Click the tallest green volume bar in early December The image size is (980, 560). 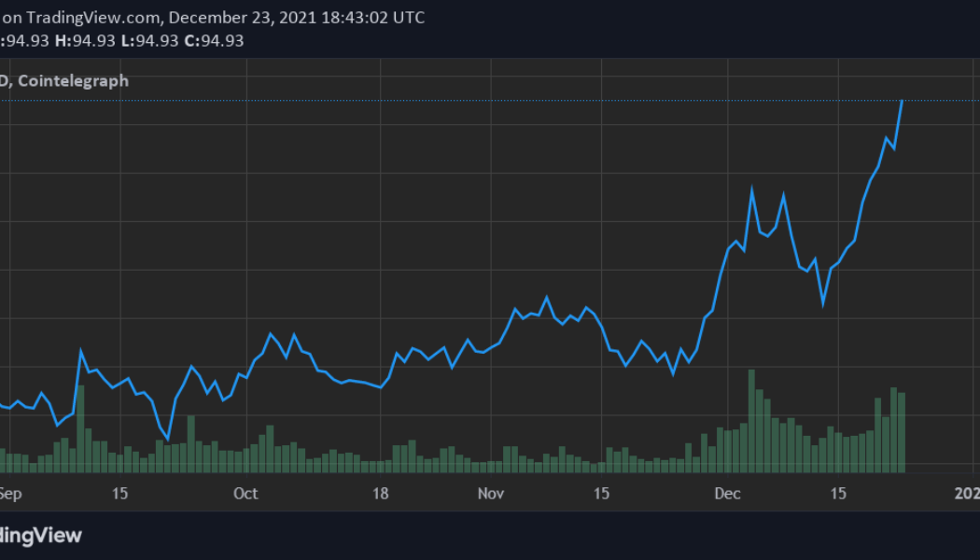click(751, 420)
